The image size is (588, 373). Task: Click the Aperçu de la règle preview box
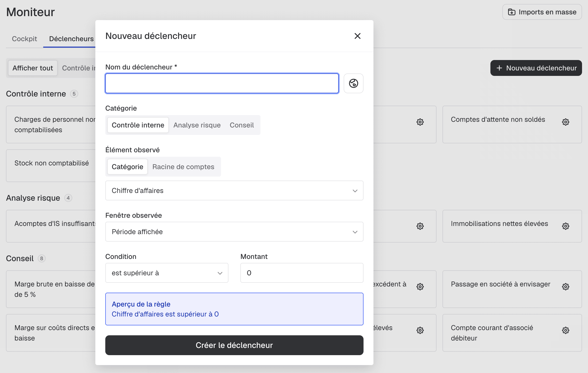234,309
